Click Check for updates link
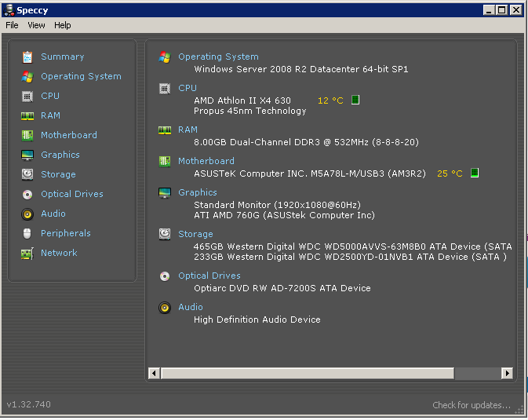This screenshot has width=528, height=420. [472, 405]
